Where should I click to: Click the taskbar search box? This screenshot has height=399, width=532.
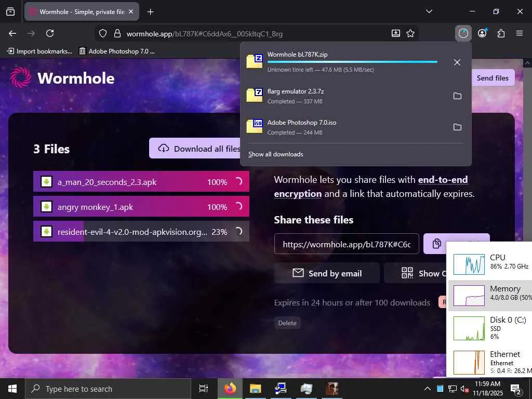pyautogui.click(x=108, y=389)
